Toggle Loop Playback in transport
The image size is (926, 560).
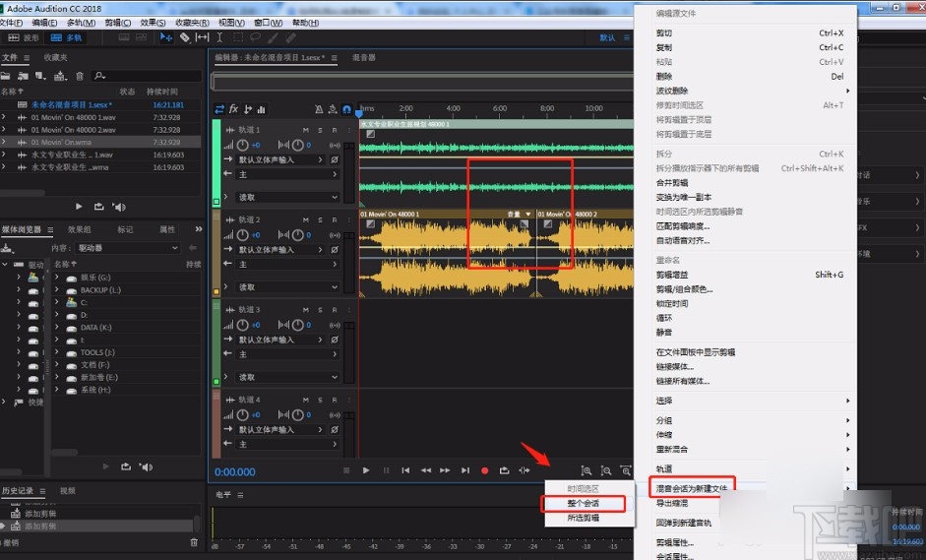pos(504,470)
